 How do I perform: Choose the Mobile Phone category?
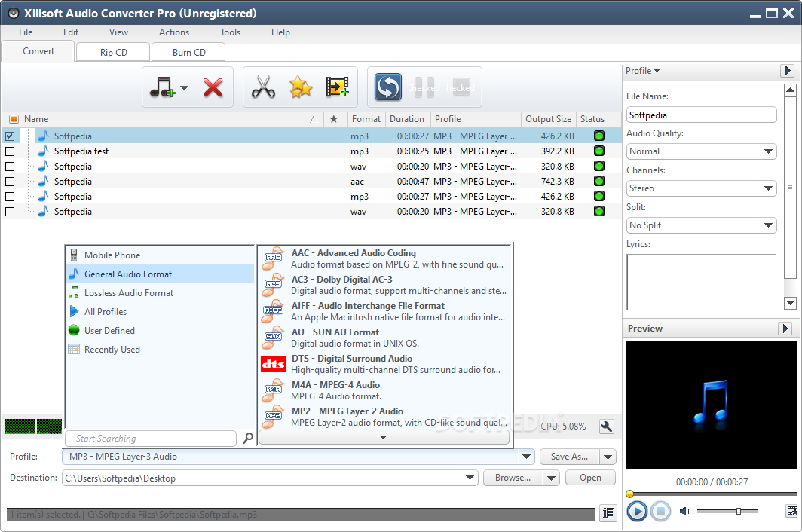pyautogui.click(x=160, y=255)
